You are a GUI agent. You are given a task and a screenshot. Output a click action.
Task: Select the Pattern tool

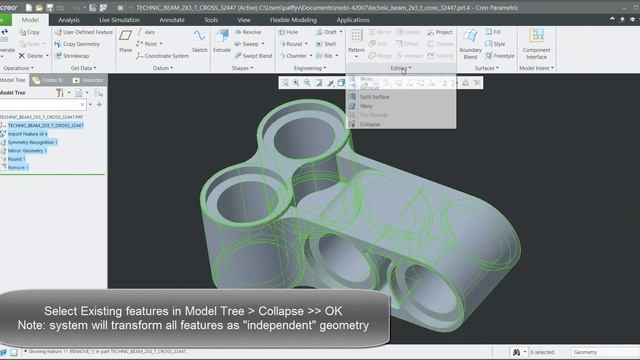[356, 41]
